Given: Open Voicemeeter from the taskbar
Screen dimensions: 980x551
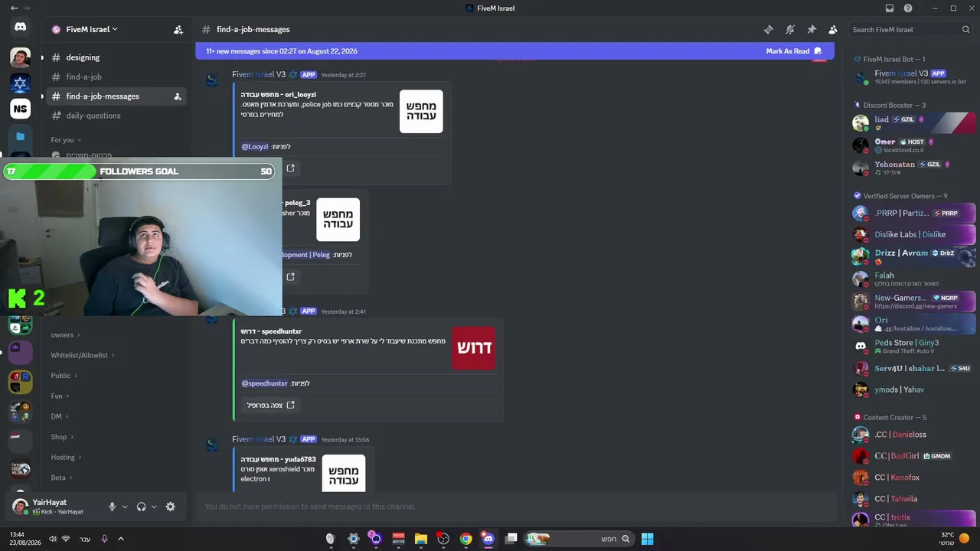Looking at the screenshot, I should [398, 539].
